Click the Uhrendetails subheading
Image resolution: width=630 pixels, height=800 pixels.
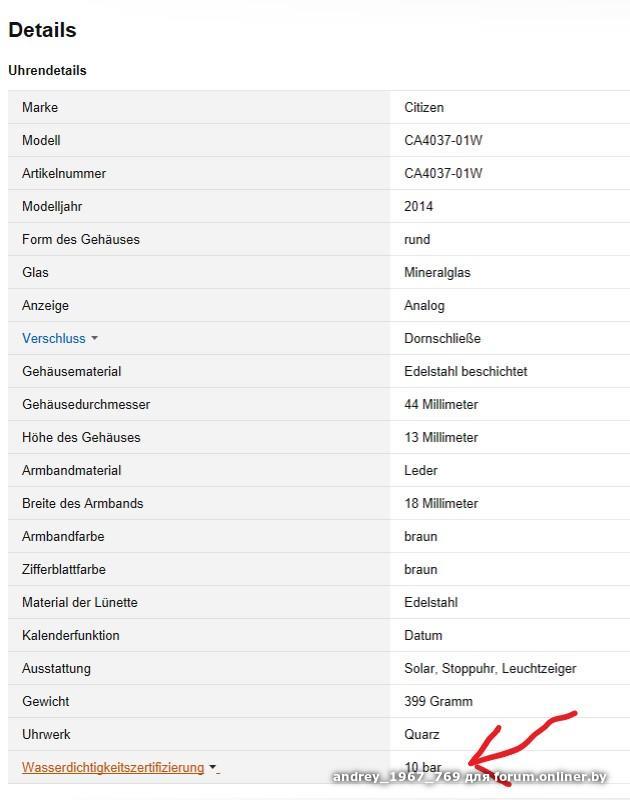(47, 71)
